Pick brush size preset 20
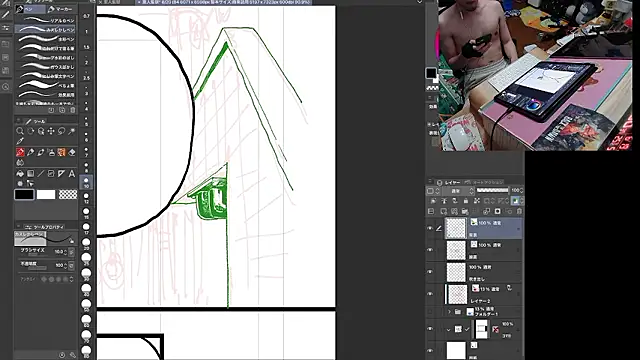Viewport: 640px width, 360px height. click(86, 244)
